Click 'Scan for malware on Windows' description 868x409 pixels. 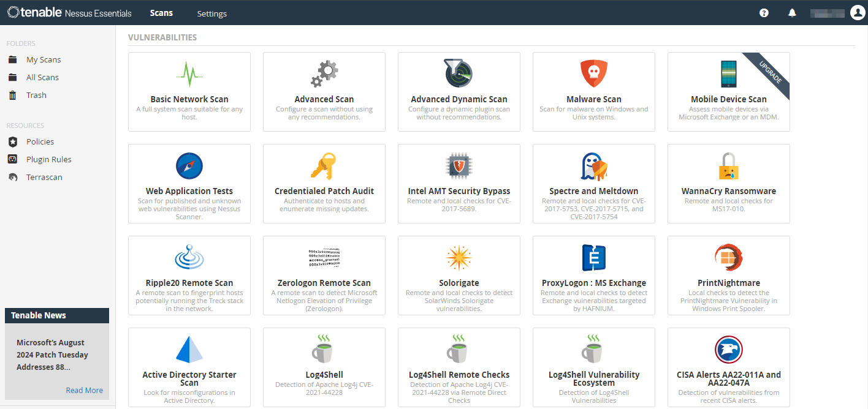click(593, 113)
